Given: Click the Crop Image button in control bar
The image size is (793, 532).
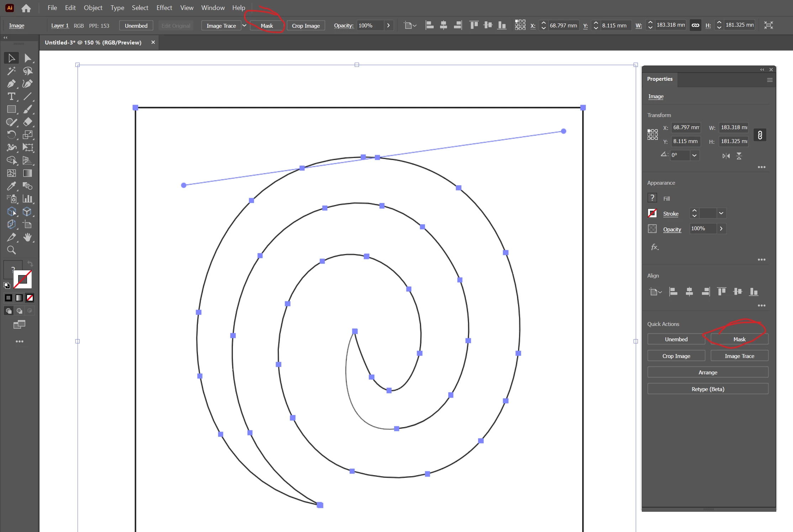Looking at the screenshot, I should click(306, 26).
